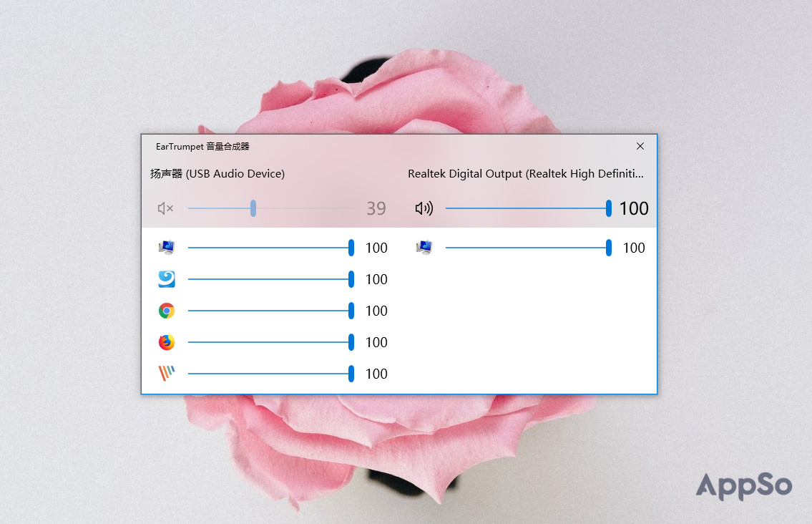812x524 pixels.
Task: Click System Sounds icon under USB Audio Device
Action: [166, 248]
